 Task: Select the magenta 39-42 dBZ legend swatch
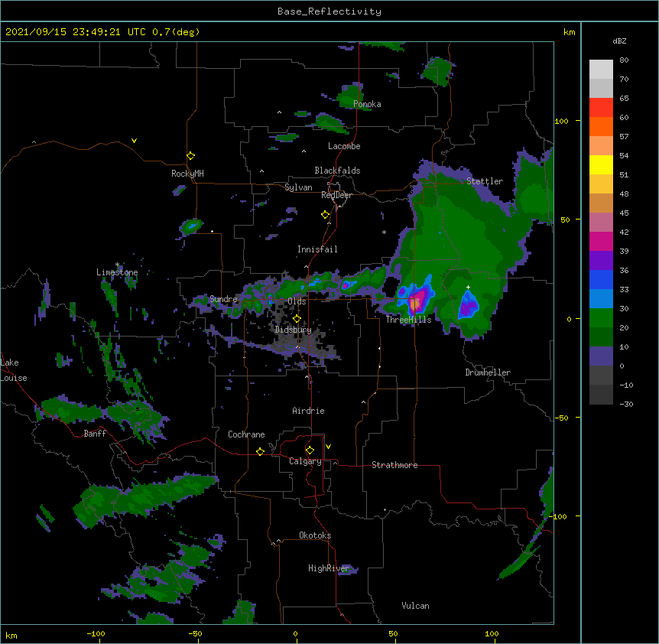(601, 241)
